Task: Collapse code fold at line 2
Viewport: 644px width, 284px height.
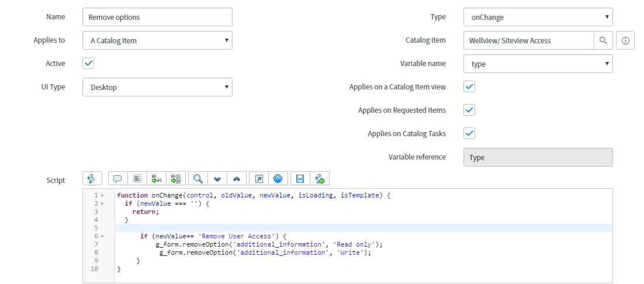Action: pos(102,203)
